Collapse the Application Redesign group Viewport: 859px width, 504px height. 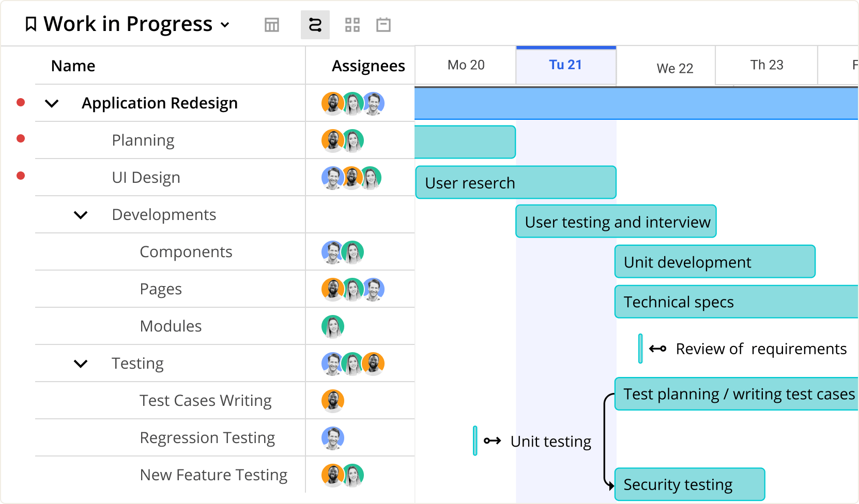[52, 103]
